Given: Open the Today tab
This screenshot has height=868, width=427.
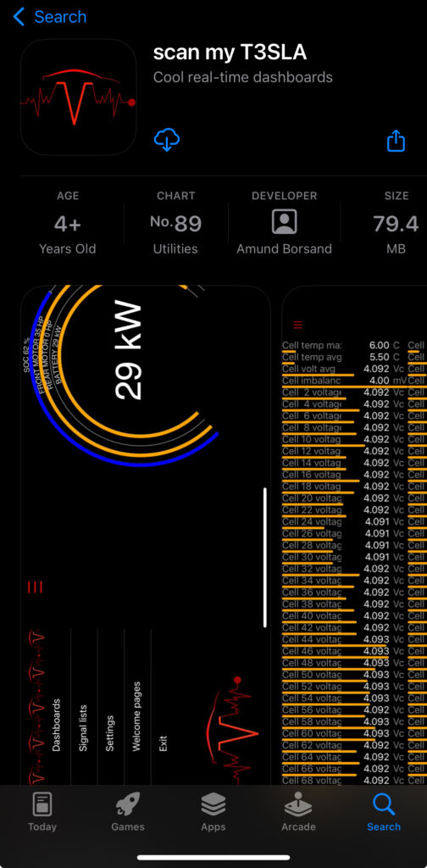Looking at the screenshot, I should [x=42, y=811].
